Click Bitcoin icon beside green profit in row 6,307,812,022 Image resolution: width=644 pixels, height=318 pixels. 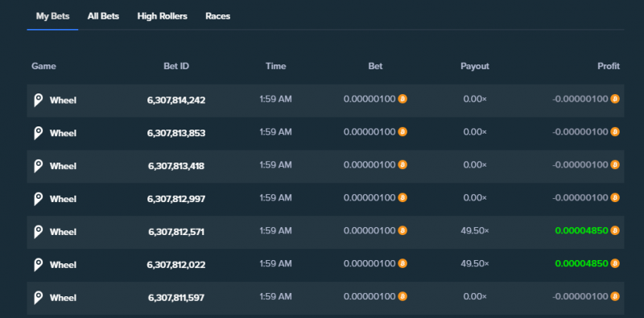point(615,263)
